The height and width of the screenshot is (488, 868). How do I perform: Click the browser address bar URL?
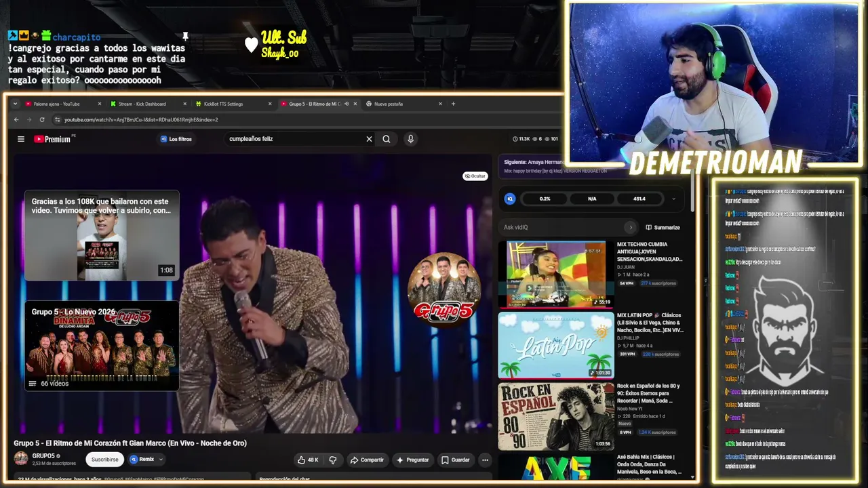point(141,120)
